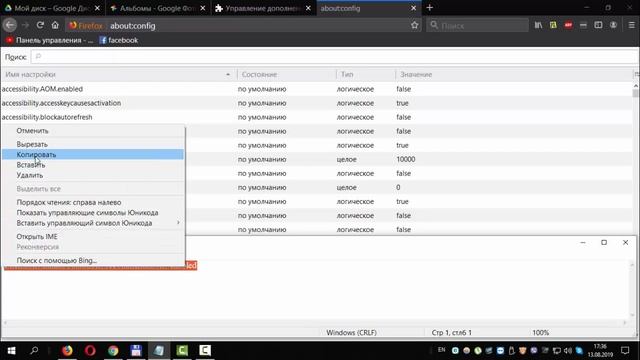Screen dimensions: 640x360
Task: Switch to Notepad taskbar icon
Action: [159, 350]
